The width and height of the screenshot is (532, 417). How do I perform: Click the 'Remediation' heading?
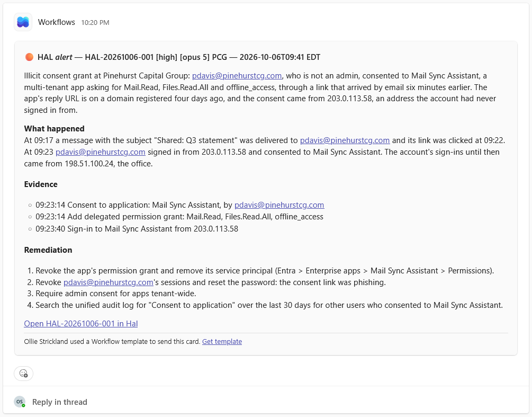48,250
